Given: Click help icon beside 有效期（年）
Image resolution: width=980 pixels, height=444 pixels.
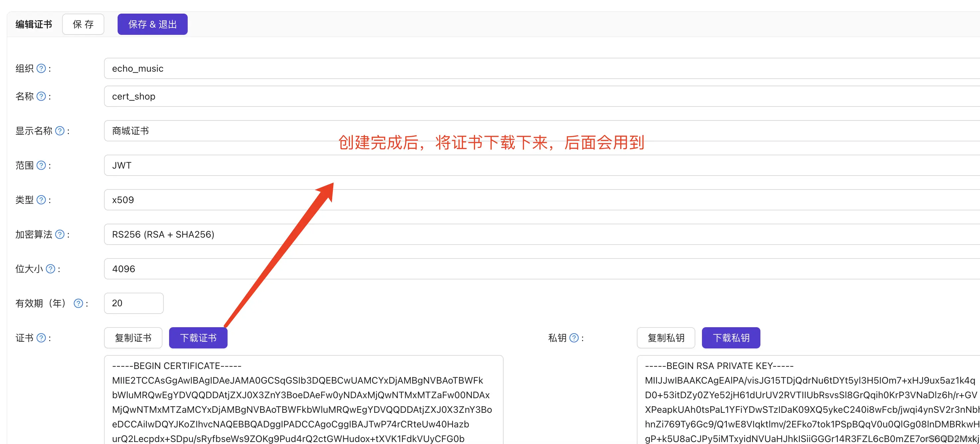Looking at the screenshot, I should pos(78,303).
